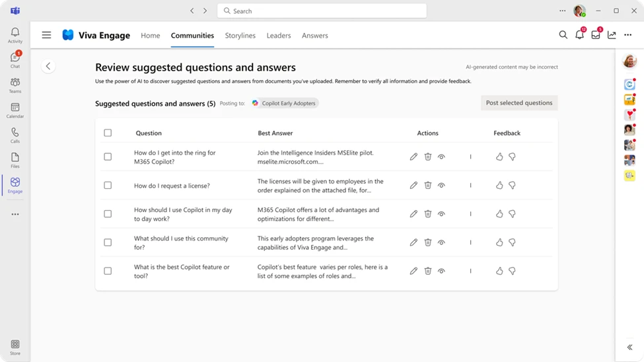This screenshot has width=644, height=362.
Task: Thumbs up the 'best Copilot feature' answer
Action: coord(499,271)
